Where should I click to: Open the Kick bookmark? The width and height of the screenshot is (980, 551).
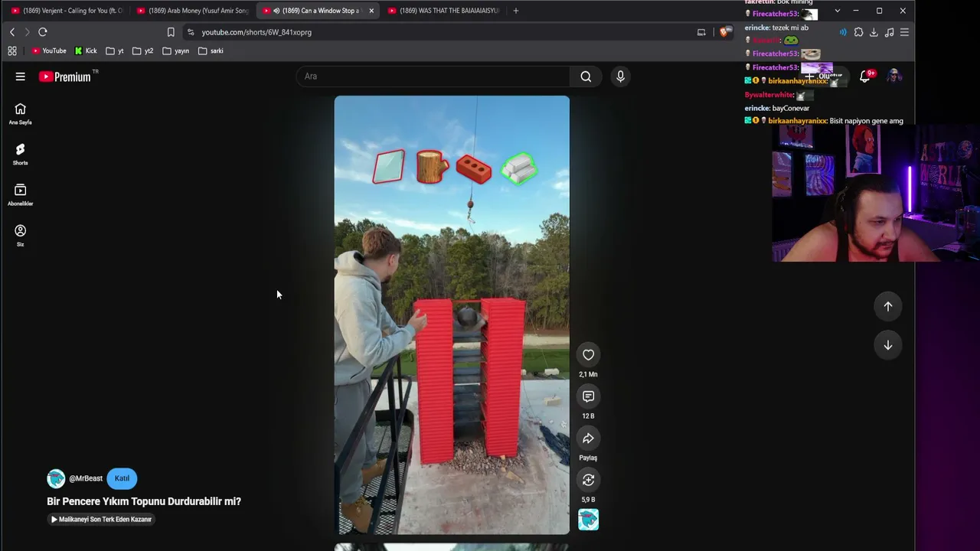tap(86, 51)
